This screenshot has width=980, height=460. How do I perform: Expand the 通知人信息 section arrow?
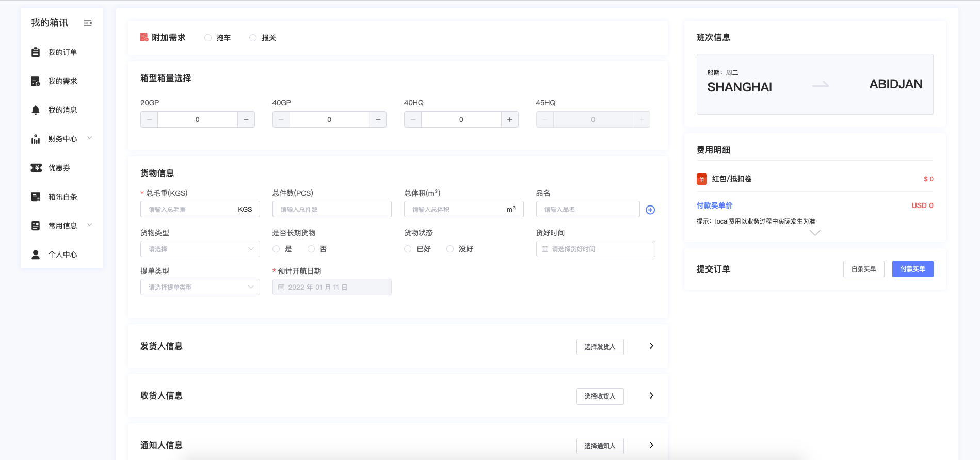point(651,445)
